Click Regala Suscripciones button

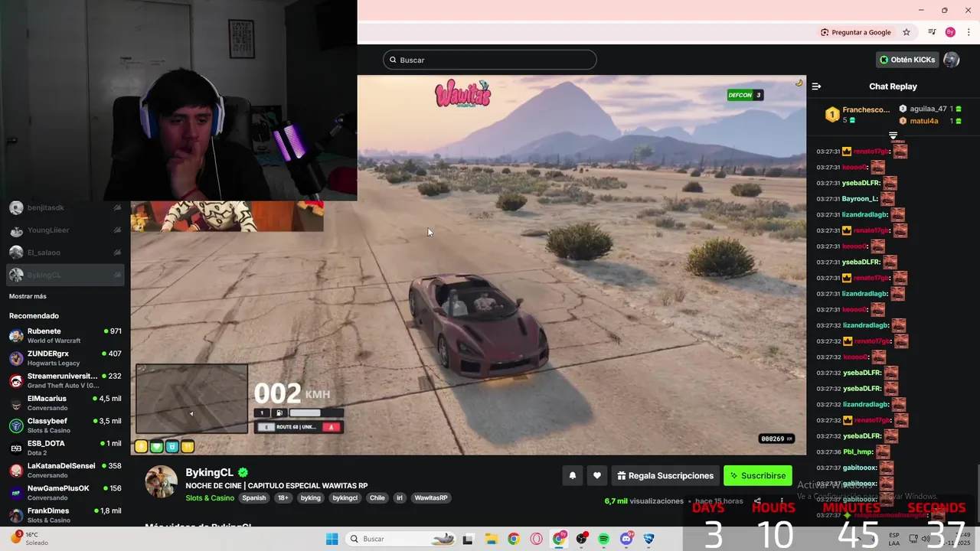(x=665, y=475)
